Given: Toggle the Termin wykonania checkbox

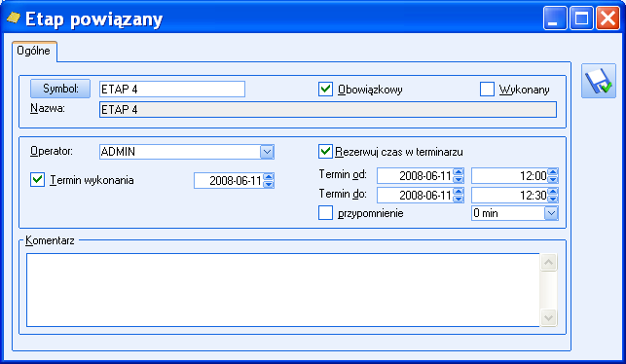Looking at the screenshot, I should coord(37,180).
